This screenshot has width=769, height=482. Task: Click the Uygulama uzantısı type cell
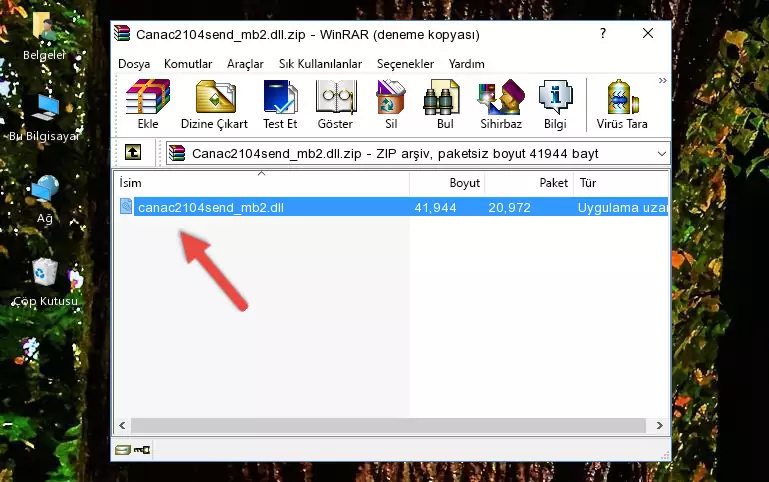click(622, 207)
